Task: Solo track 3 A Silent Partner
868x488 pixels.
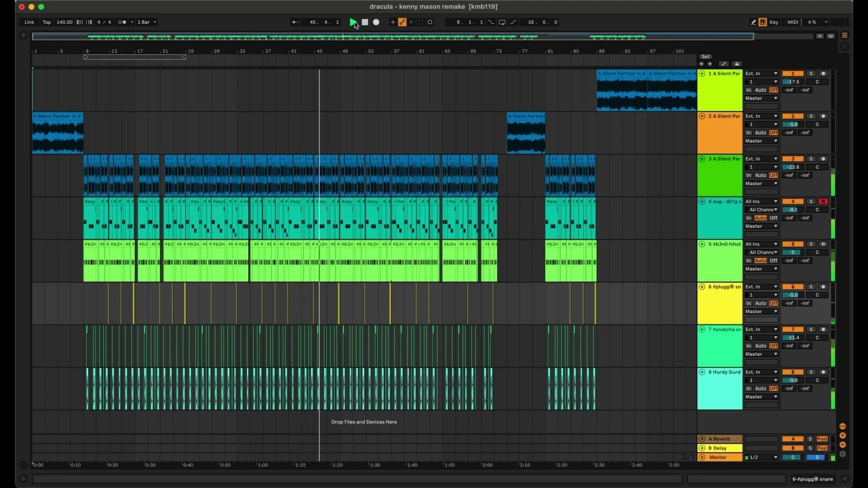Action: (810, 159)
